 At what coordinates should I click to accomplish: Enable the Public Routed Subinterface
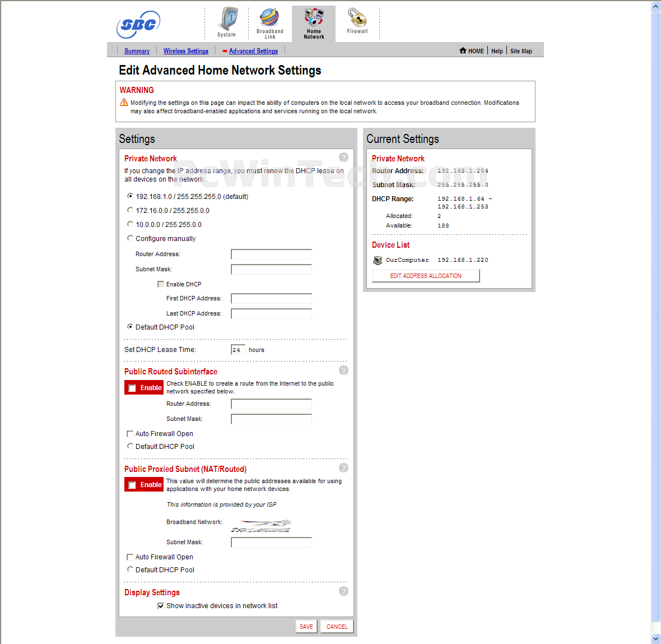(x=132, y=388)
